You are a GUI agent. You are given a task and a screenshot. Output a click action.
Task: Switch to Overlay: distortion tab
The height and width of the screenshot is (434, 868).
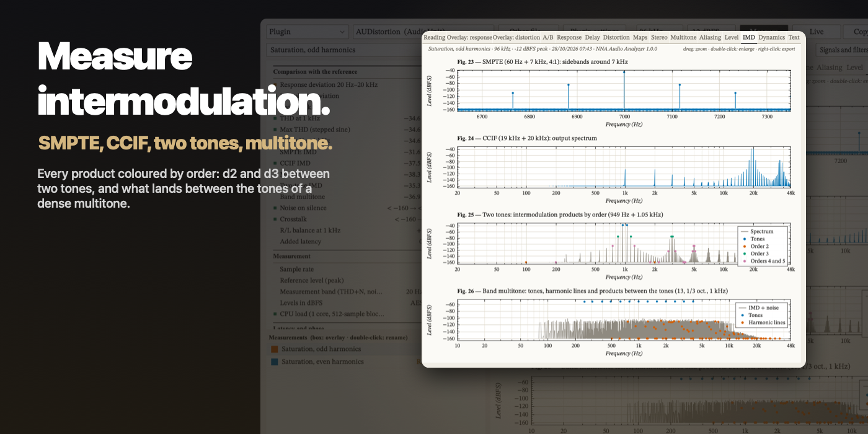point(516,38)
